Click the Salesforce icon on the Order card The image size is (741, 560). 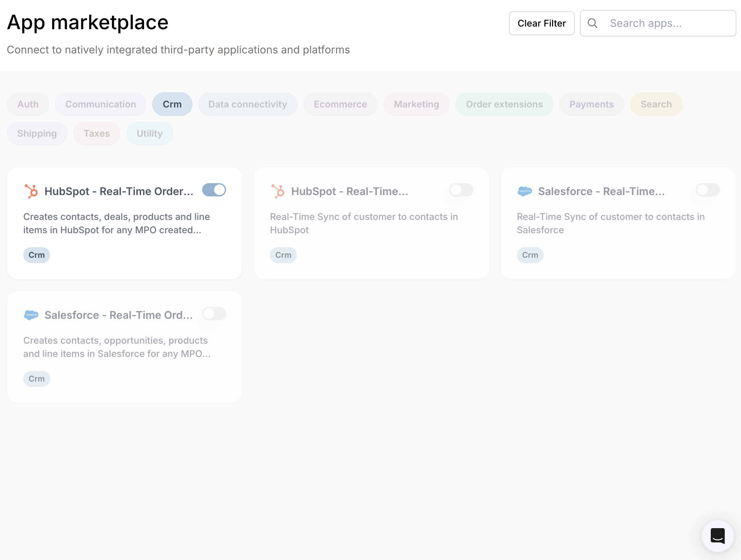pyautogui.click(x=32, y=315)
